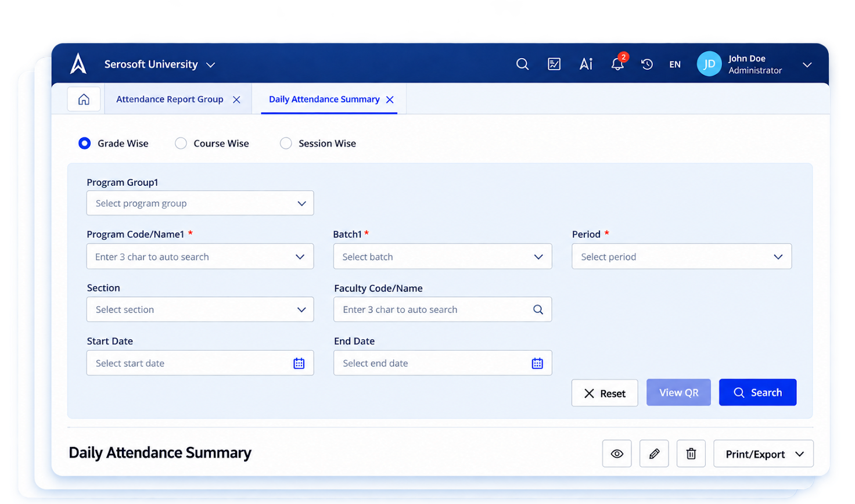Close the Attendance Report Group tab
The height and width of the screenshot is (504, 855).
(236, 100)
